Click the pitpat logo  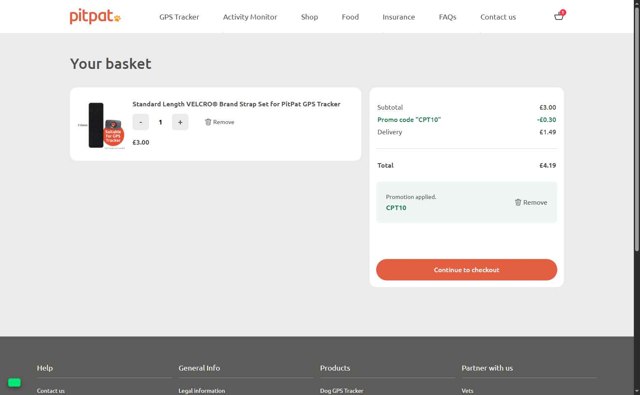pos(95,16)
